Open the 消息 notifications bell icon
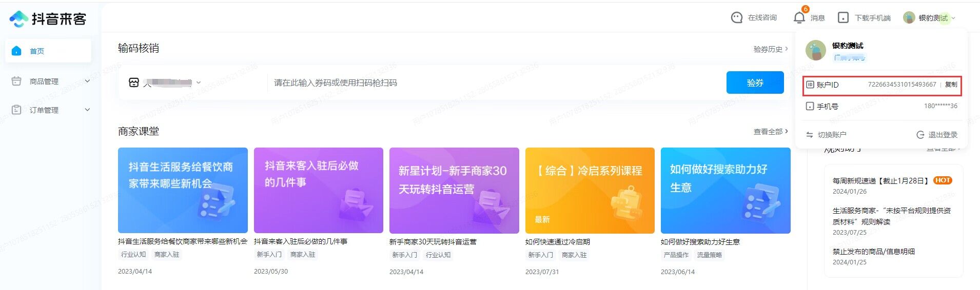 coord(799,18)
